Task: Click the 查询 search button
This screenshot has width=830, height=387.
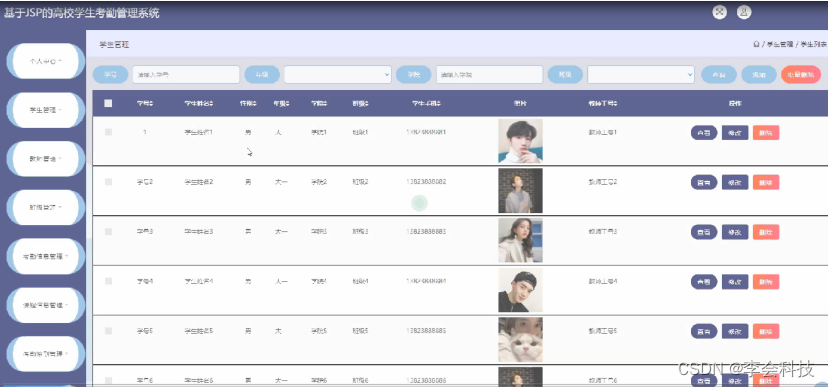Action: coord(719,75)
